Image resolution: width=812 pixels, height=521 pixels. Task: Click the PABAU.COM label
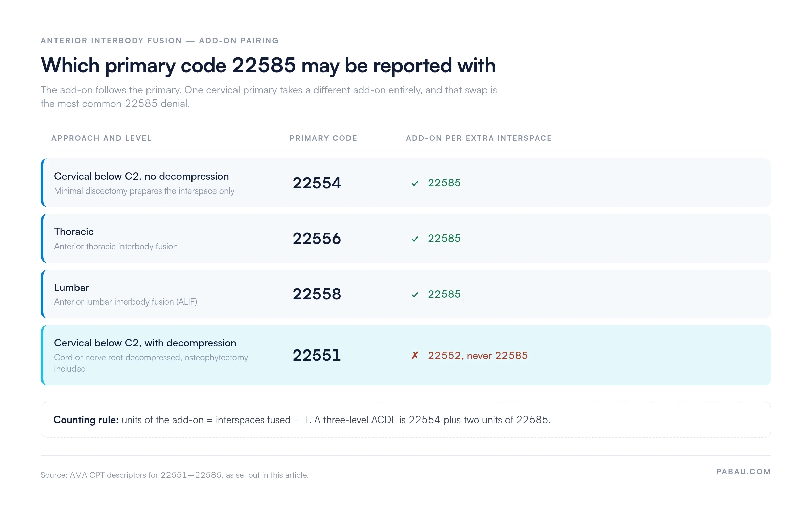(x=743, y=472)
